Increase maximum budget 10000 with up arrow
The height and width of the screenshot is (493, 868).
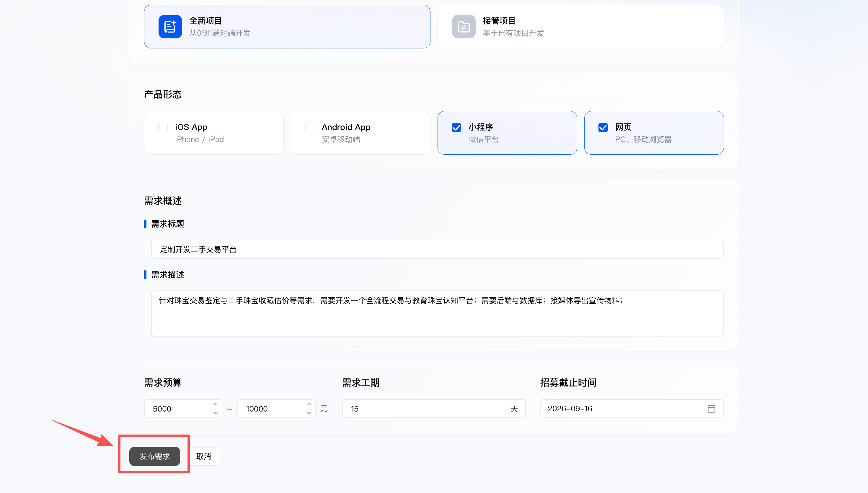coord(309,404)
